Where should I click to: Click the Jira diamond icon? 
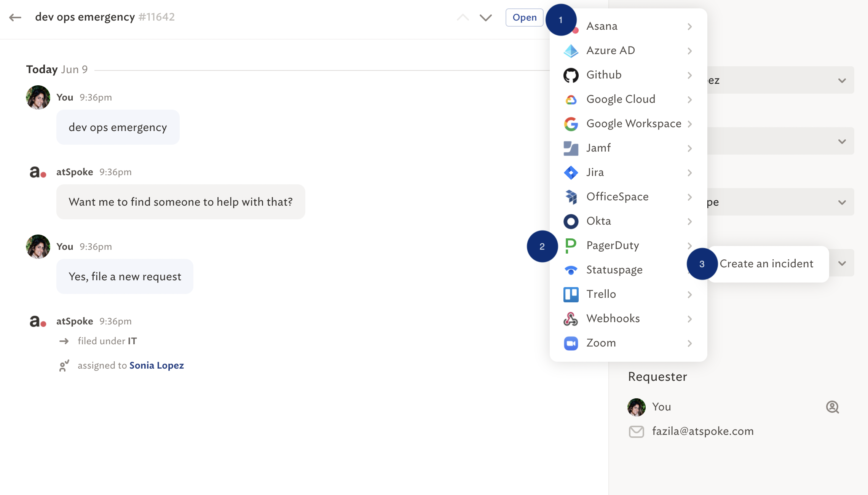pos(571,172)
